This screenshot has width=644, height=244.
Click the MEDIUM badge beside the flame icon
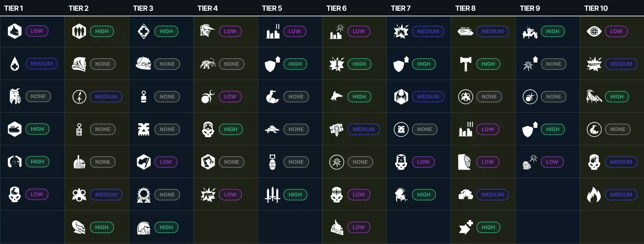[621, 195]
